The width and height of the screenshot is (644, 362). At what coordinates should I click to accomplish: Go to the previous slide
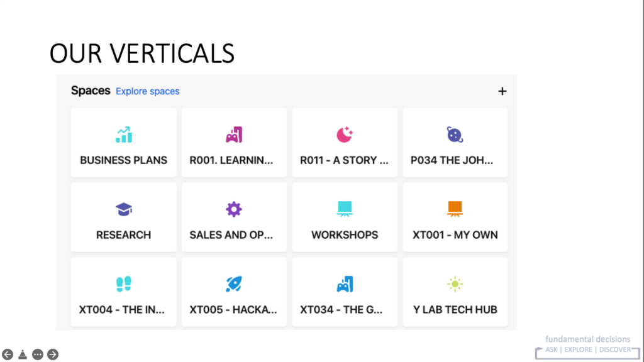click(x=8, y=354)
